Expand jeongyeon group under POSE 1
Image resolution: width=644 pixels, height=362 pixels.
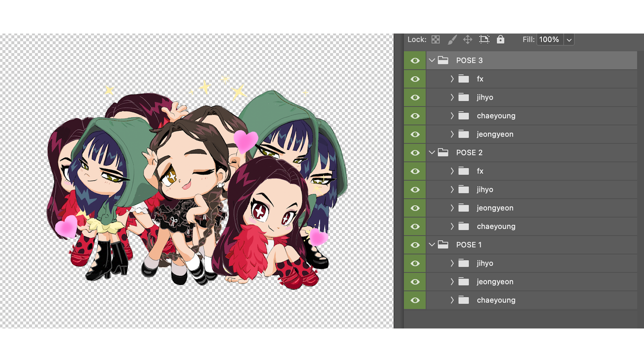452,282
